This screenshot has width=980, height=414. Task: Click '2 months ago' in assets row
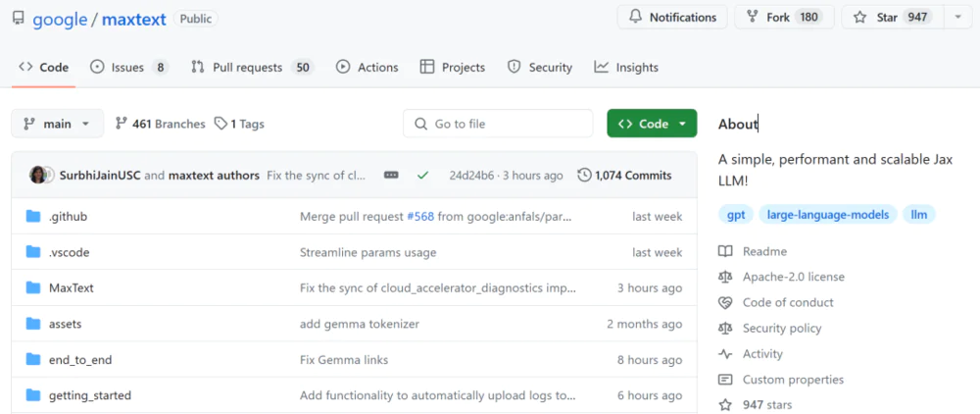coord(645,324)
